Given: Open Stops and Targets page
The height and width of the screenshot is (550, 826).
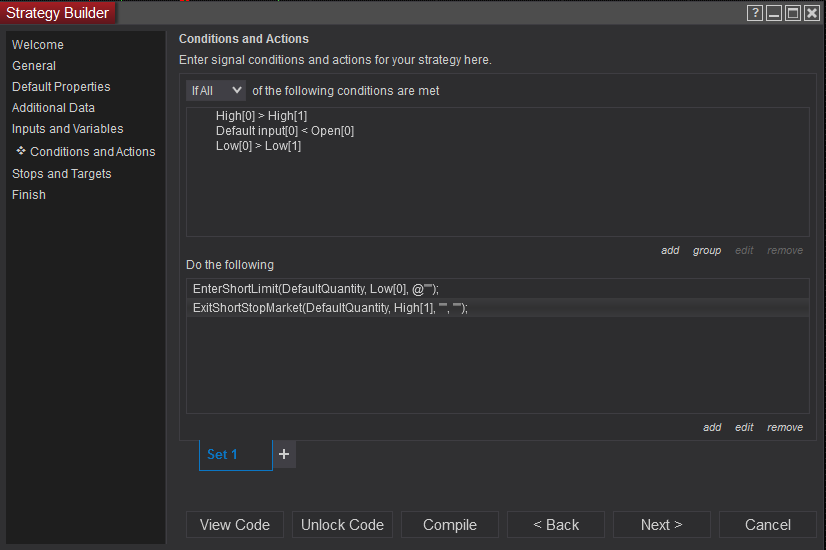Looking at the screenshot, I should (x=61, y=174).
